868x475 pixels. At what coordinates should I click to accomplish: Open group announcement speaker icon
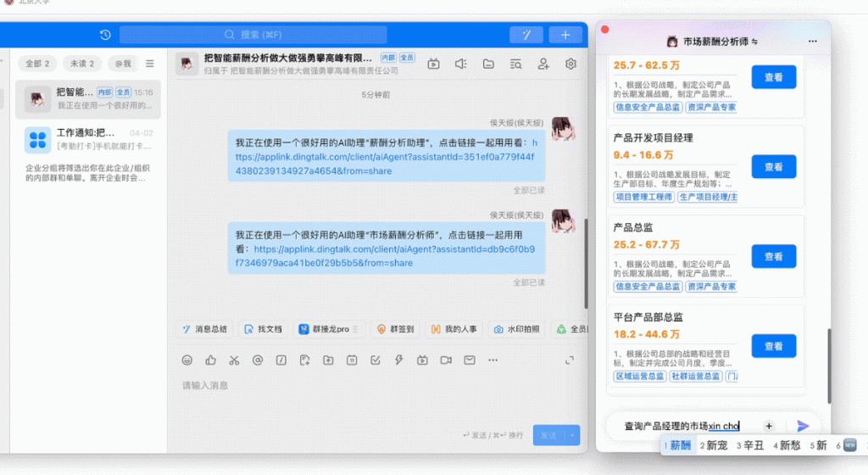tap(460, 64)
